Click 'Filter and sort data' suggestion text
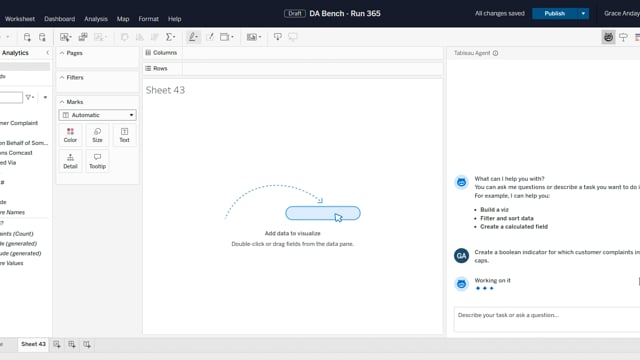The width and height of the screenshot is (640, 360). (x=507, y=218)
